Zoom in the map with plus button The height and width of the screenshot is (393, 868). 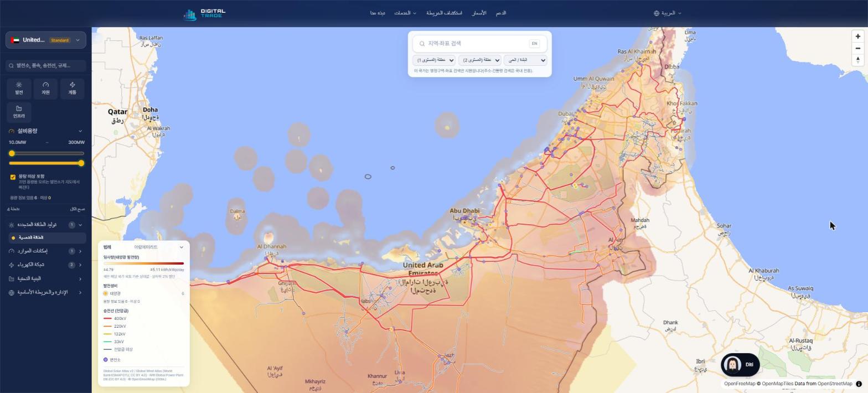tap(858, 37)
